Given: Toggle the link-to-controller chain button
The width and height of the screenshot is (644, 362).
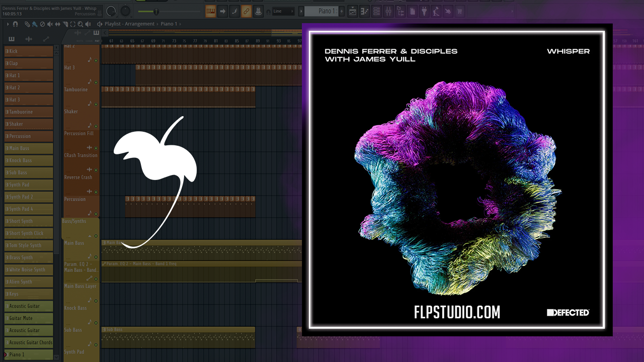Looking at the screenshot, I should click(246, 11).
